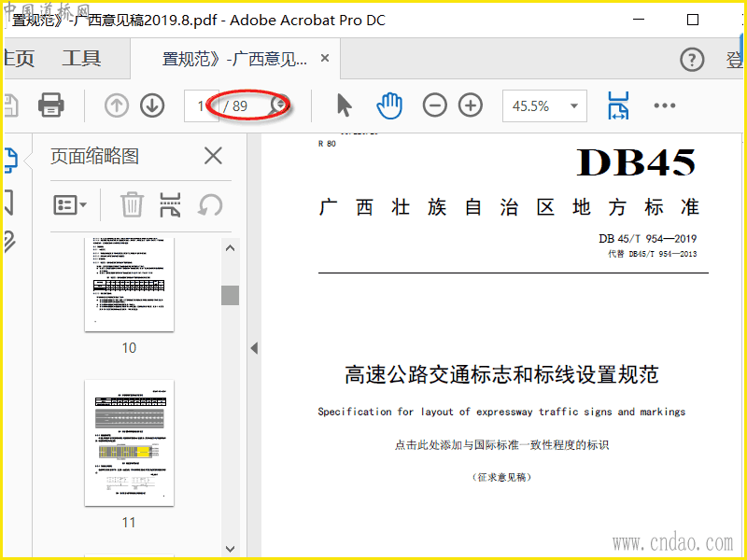Close the 页面缩略图 panel

[x=213, y=156]
